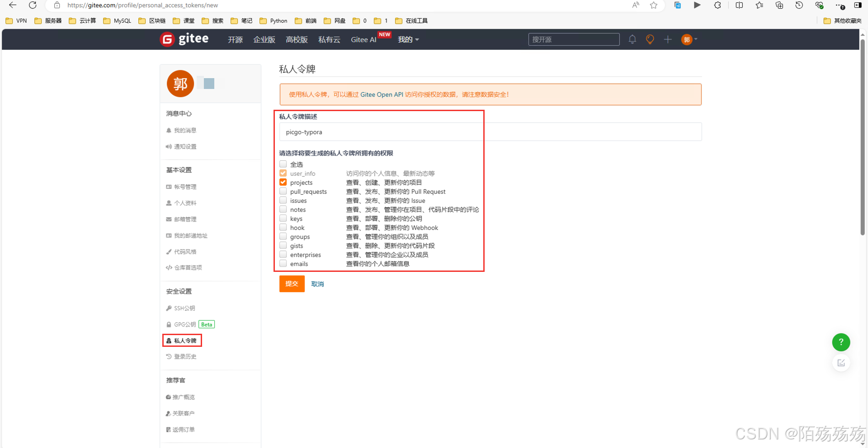Open SSH公钥 in sidebar
Image resolution: width=868 pixels, height=448 pixels.
181,308
